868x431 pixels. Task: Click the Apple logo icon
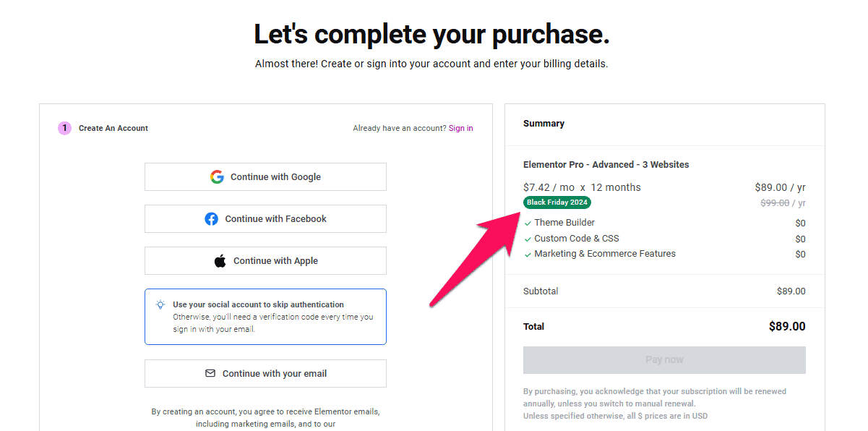(220, 261)
